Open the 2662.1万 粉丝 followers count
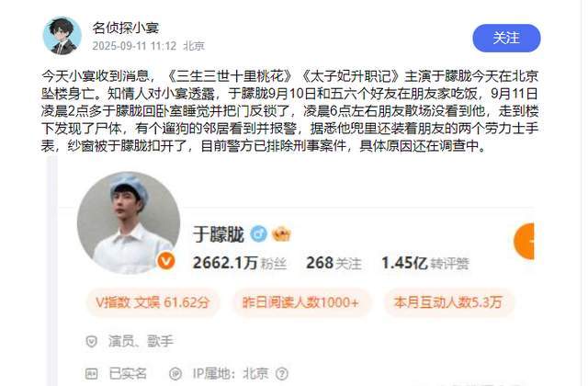 pos(240,263)
